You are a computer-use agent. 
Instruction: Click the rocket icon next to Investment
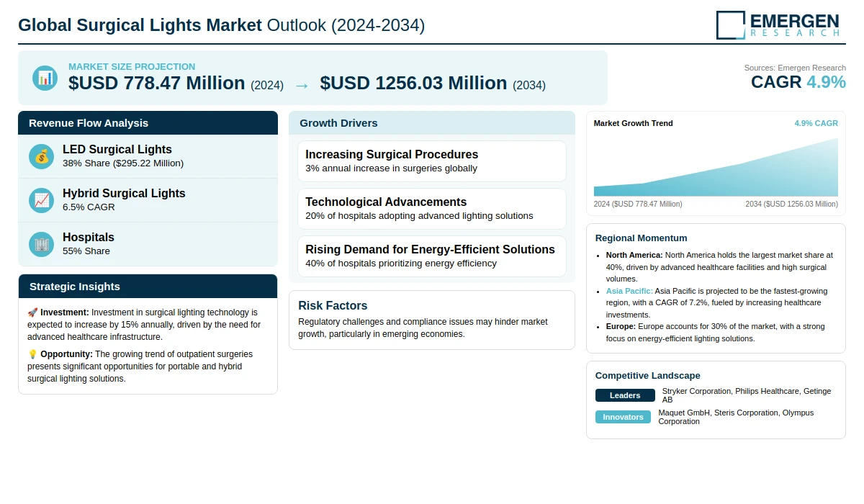[x=32, y=312]
